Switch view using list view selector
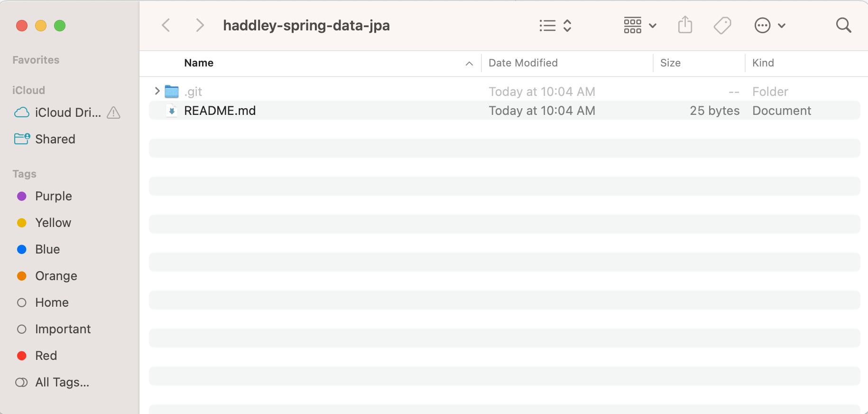 click(555, 25)
